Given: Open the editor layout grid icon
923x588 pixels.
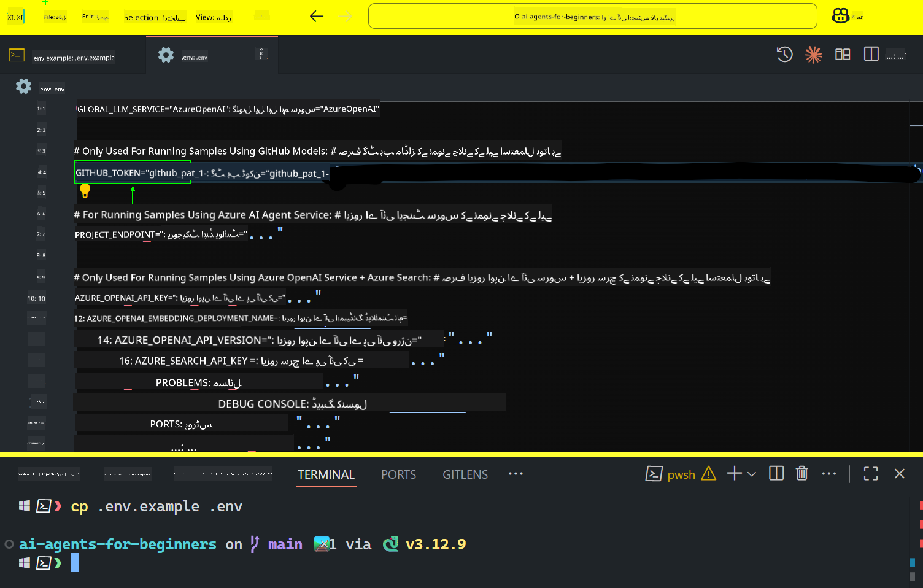Looking at the screenshot, I should point(843,55).
